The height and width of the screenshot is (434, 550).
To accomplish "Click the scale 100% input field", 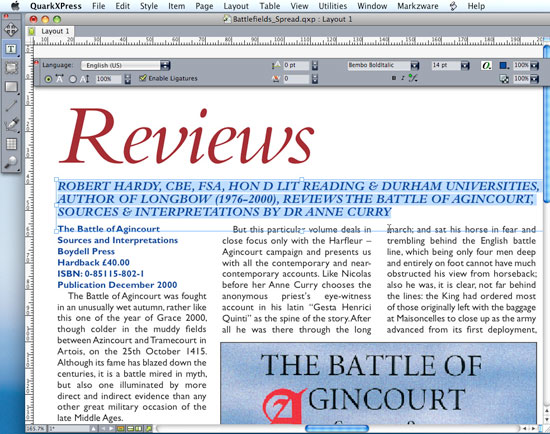I will pos(108,79).
